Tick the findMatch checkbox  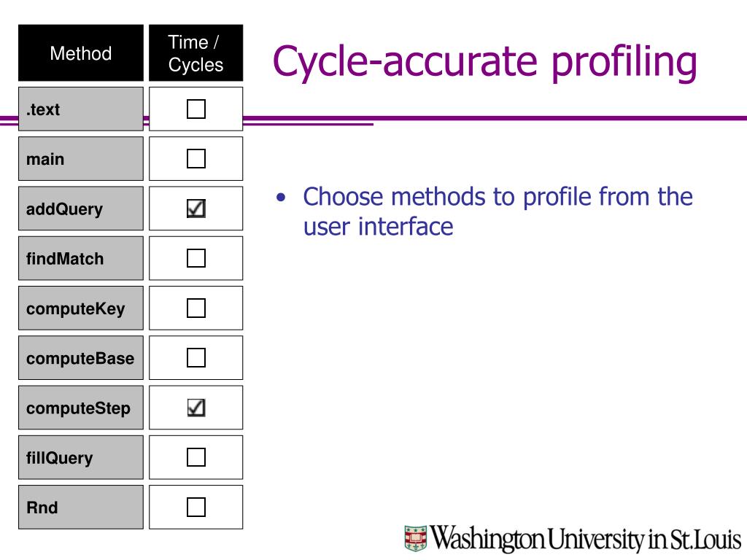coord(196,258)
